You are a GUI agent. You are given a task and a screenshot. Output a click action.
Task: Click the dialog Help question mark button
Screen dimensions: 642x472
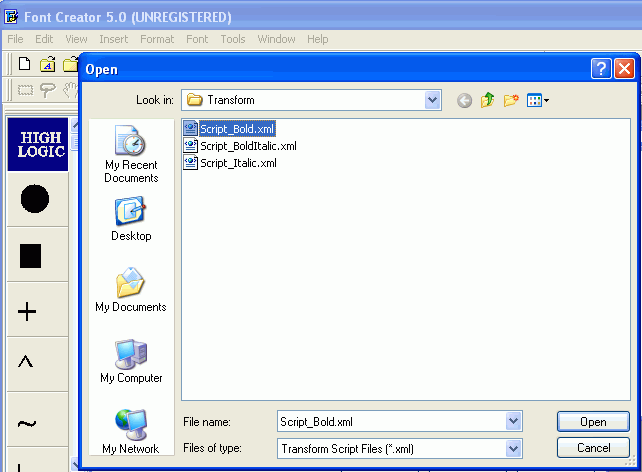pyautogui.click(x=601, y=69)
